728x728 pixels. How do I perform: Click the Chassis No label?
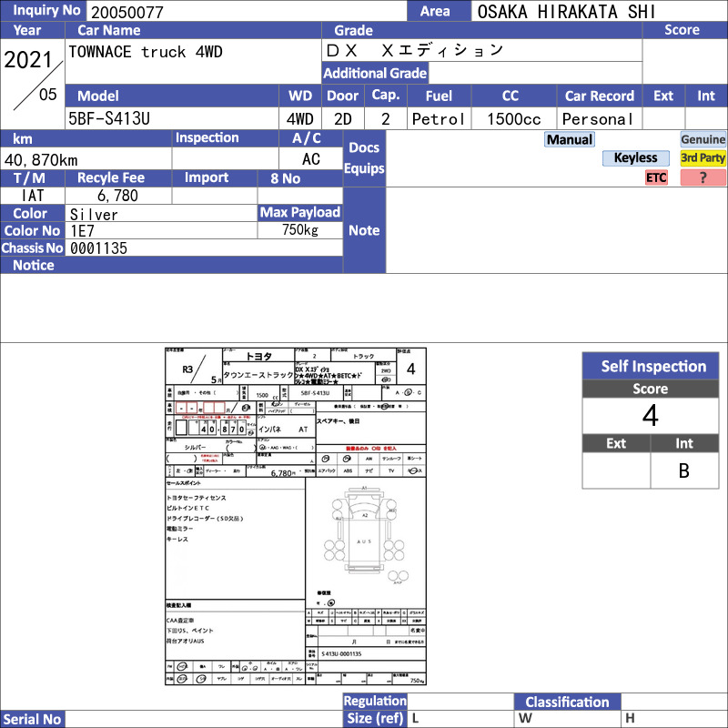coord(32,248)
